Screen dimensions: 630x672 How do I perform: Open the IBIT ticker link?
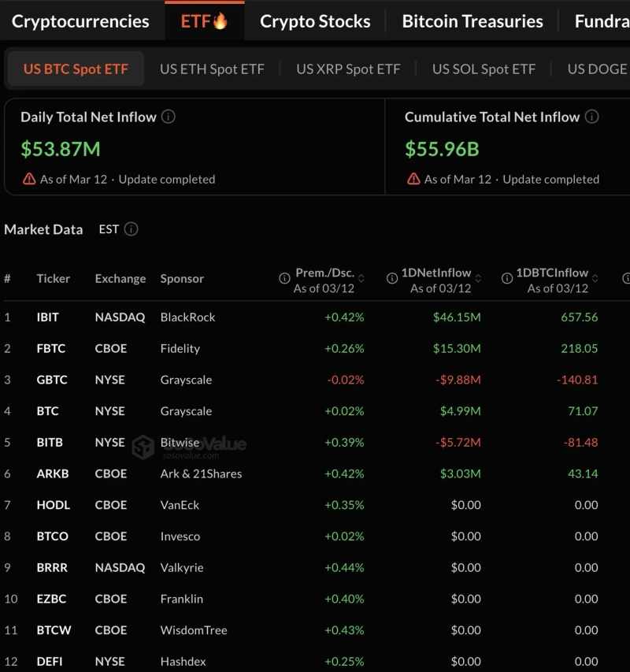[47, 317]
